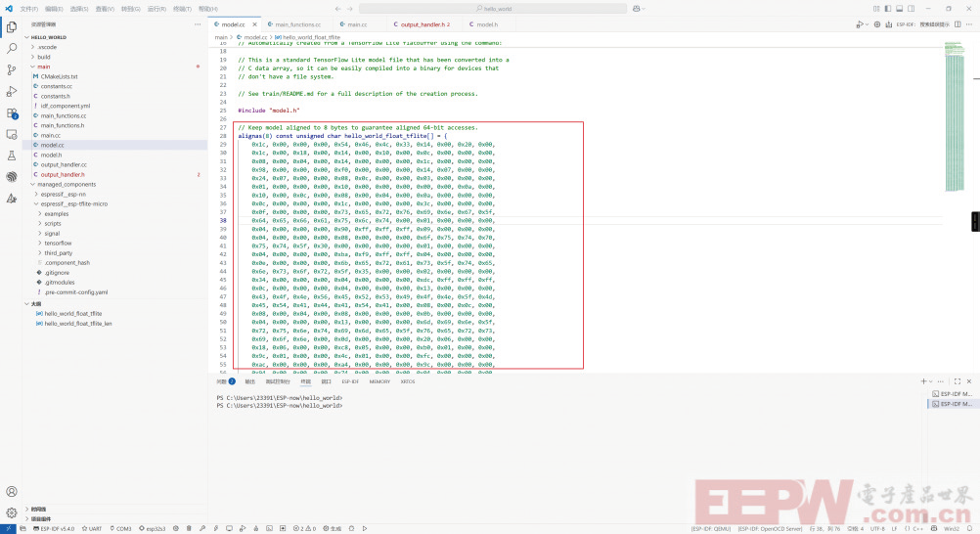The width and height of the screenshot is (980, 534).
Task: Open the Accounts menu icon
Action: coord(12,492)
